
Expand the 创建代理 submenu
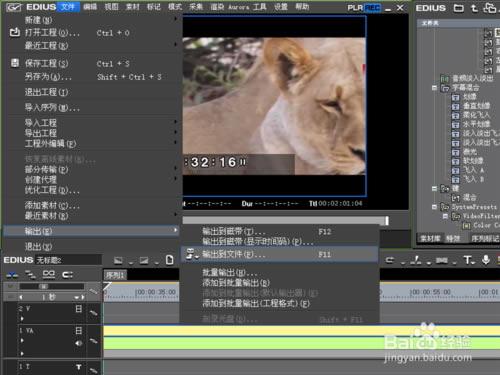click(x=175, y=179)
